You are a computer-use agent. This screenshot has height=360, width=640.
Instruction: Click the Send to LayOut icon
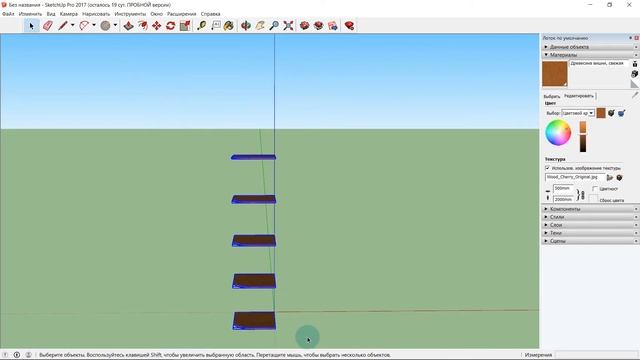[333, 26]
